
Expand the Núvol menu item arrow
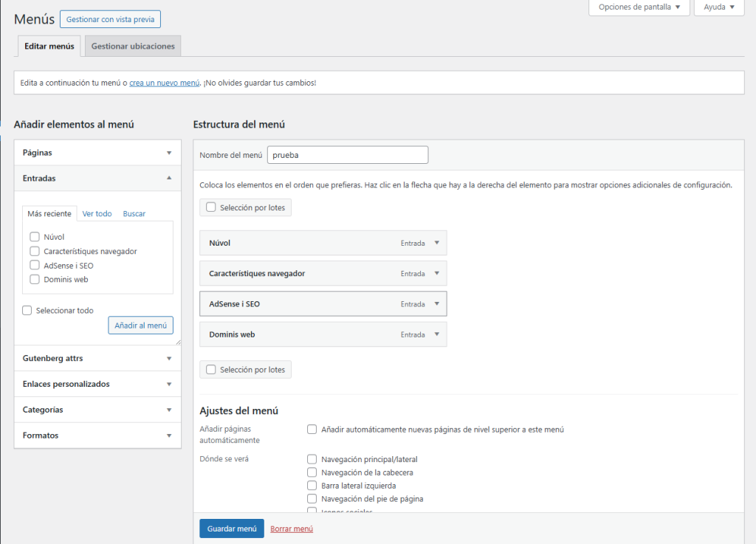[x=436, y=243]
